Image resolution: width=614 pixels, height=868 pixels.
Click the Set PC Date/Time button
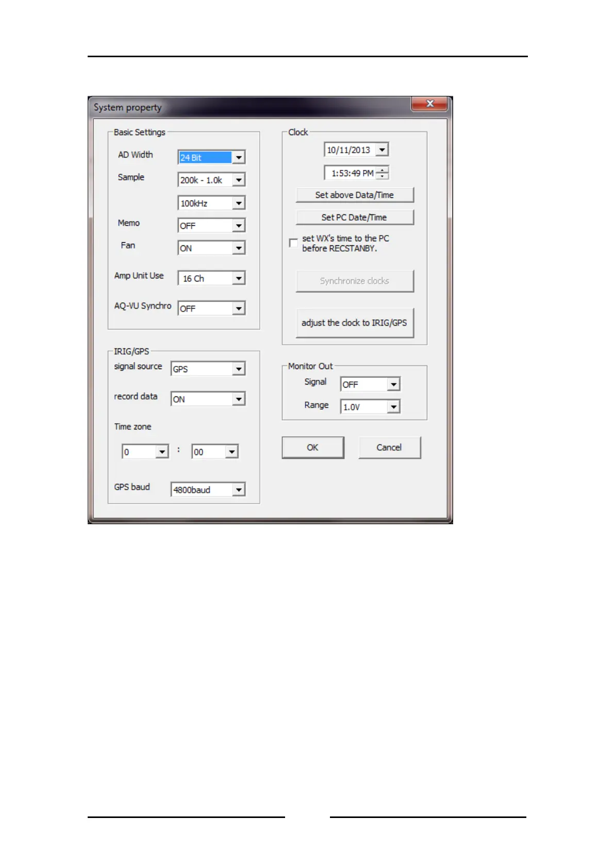355,218
